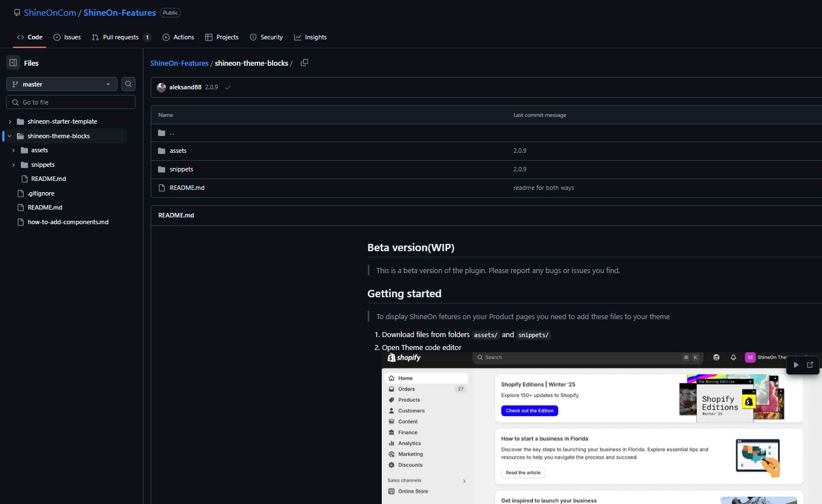Open the 2.0.9 latest commit message
The height and width of the screenshot is (504, 822).
tap(211, 87)
